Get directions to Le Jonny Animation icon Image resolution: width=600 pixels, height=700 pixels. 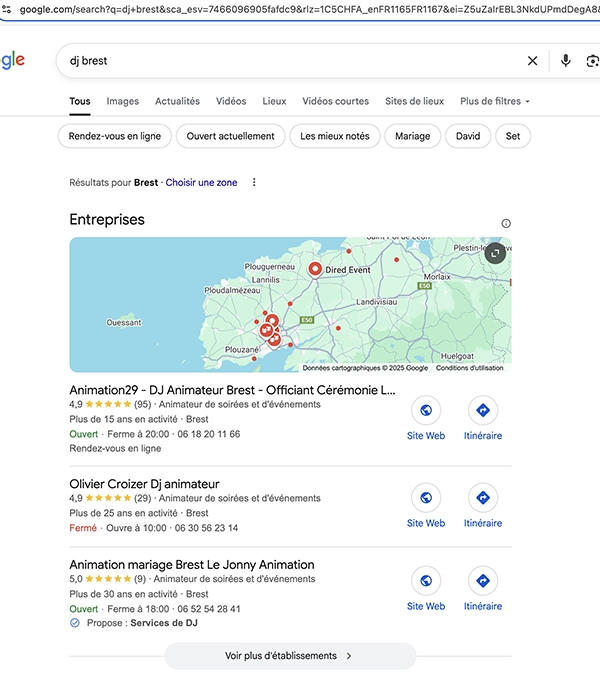[483, 580]
